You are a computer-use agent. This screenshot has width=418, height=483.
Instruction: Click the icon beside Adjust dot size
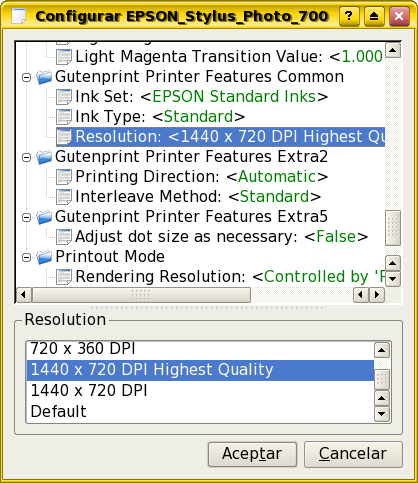pyautogui.click(x=63, y=237)
